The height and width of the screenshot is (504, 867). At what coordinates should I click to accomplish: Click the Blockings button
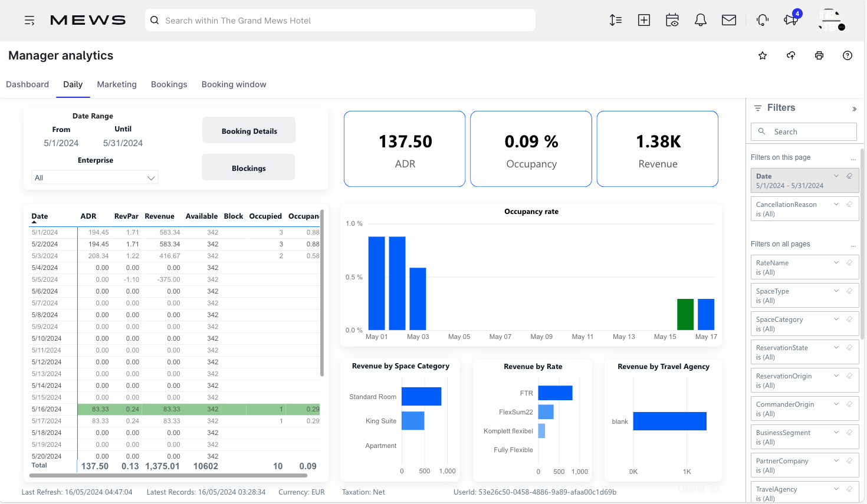(248, 167)
